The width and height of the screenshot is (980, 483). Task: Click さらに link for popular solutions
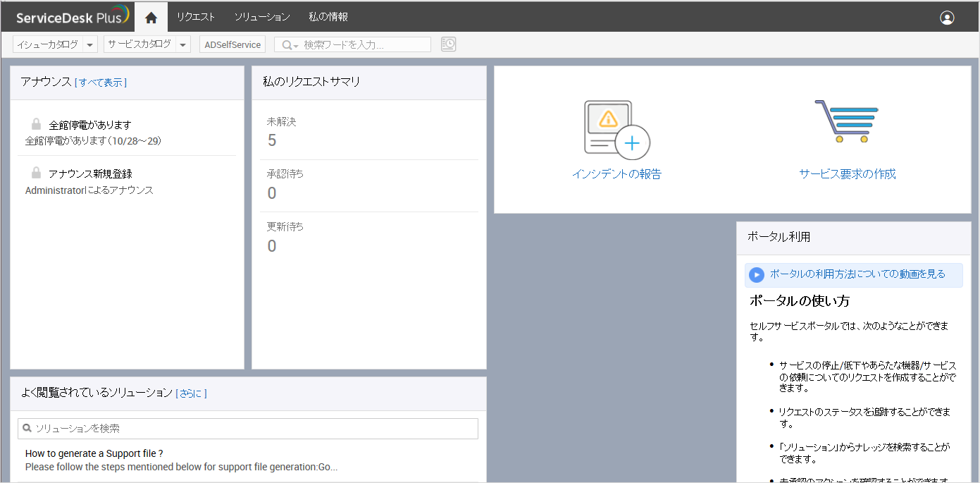pyautogui.click(x=191, y=393)
